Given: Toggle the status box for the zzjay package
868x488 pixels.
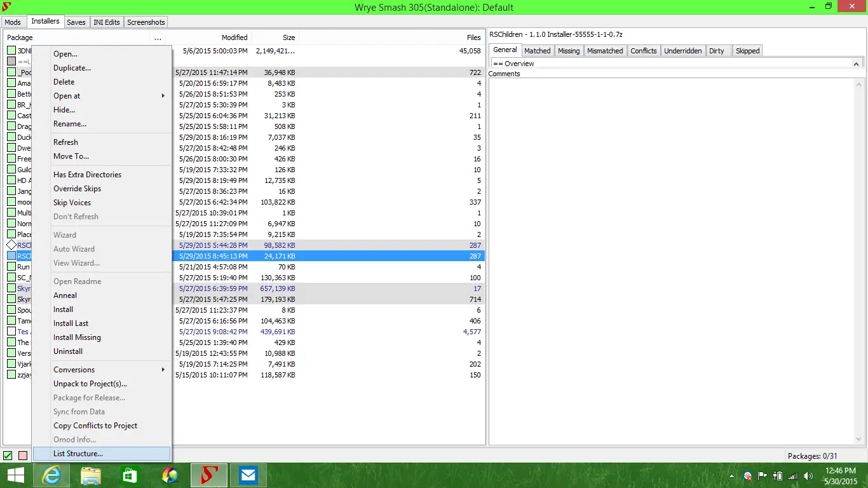Looking at the screenshot, I should 11,375.
